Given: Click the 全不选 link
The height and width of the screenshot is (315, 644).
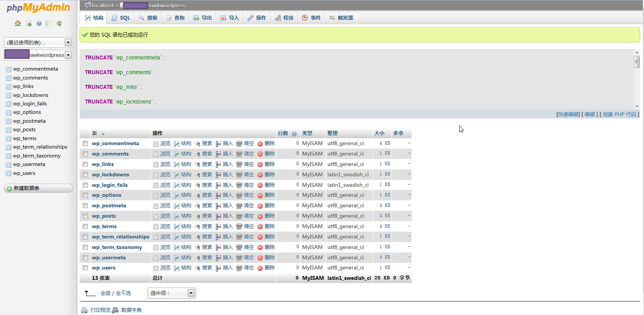Looking at the screenshot, I should (123, 293).
